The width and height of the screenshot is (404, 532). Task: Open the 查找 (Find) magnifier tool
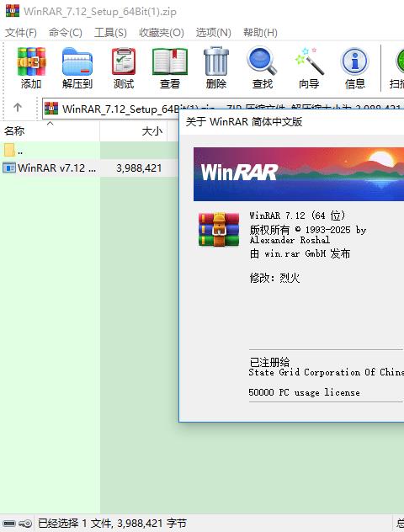point(262,61)
